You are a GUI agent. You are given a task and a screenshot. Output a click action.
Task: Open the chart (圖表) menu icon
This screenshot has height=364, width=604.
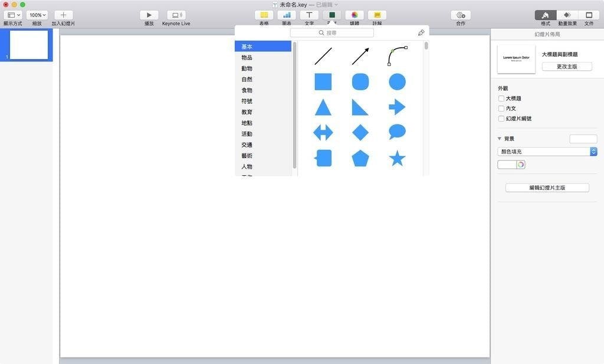point(287,15)
